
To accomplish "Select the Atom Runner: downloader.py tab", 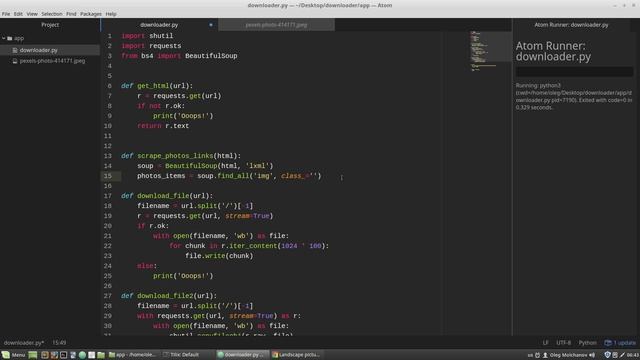I will coord(571,25).
